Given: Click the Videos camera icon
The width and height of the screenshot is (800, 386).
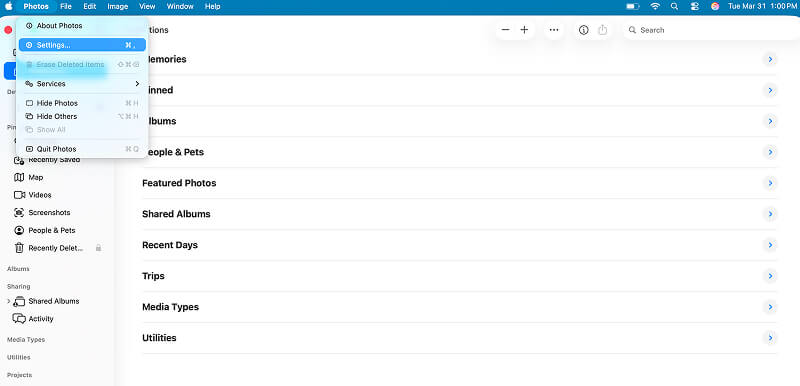Looking at the screenshot, I should (19, 195).
